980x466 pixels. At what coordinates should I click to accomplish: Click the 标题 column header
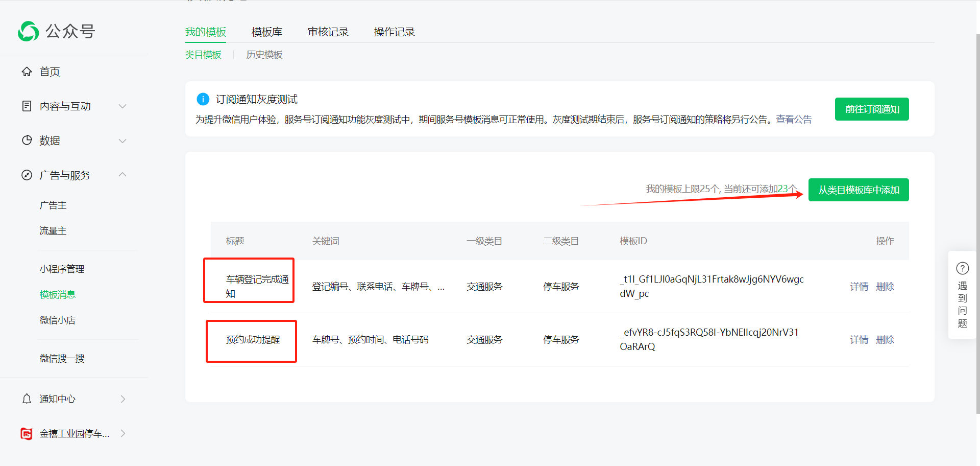pos(235,241)
